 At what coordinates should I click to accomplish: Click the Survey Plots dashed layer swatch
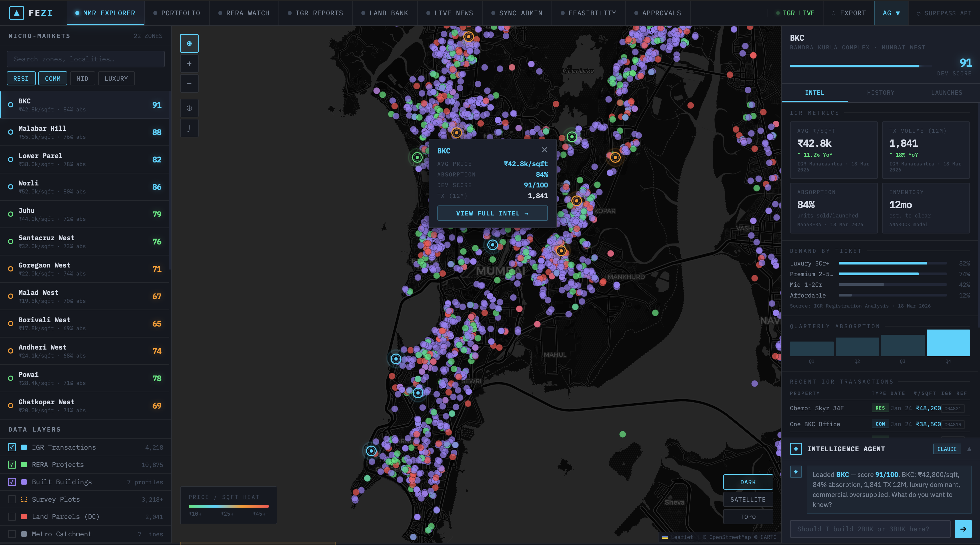24,499
